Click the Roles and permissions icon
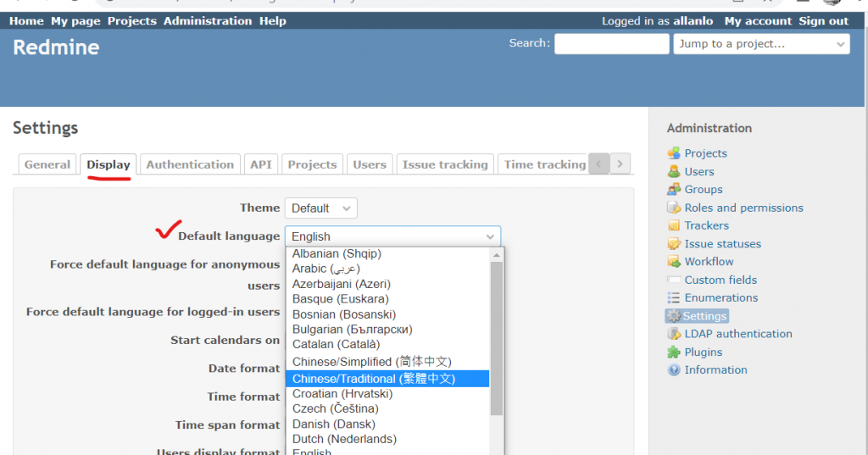The width and height of the screenshot is (868, 455). tap(674, 208)
